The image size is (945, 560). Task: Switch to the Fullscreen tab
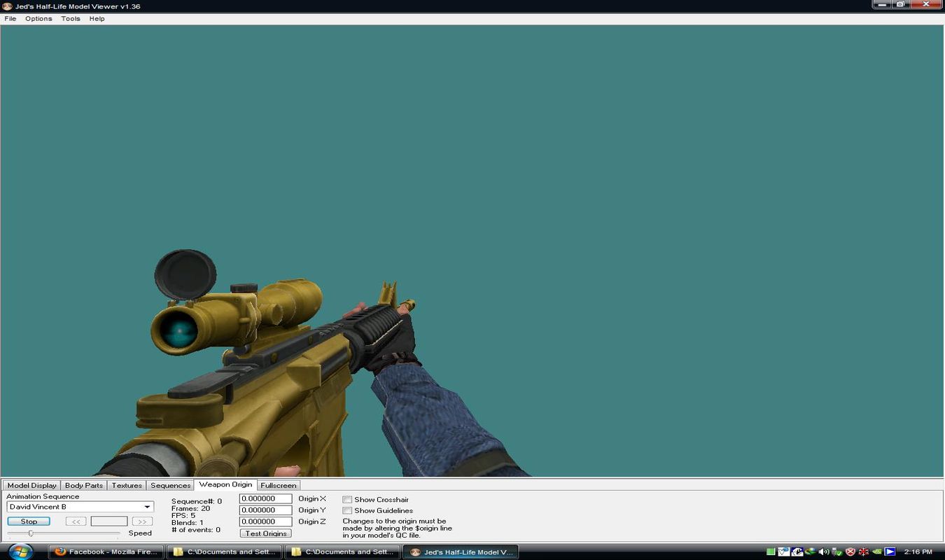click(279, 485)
